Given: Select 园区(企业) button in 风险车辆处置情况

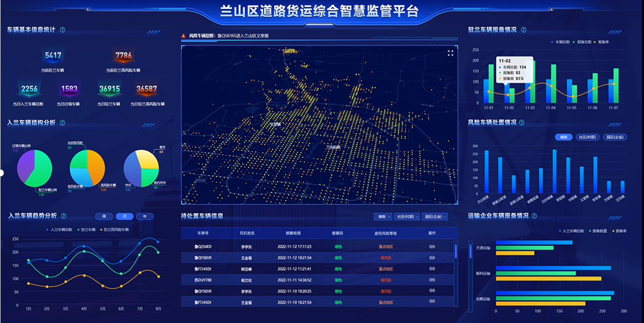Looking at the screenshot, I should coord(615,137).
